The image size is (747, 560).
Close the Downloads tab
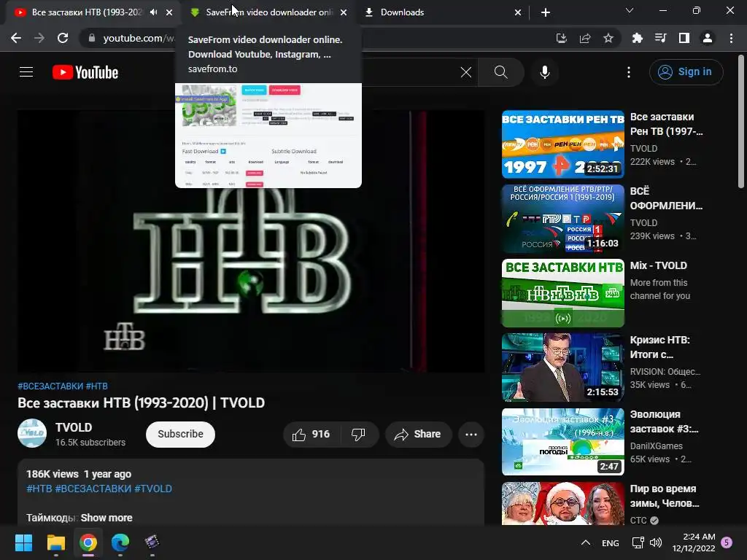tap(518, 12)
